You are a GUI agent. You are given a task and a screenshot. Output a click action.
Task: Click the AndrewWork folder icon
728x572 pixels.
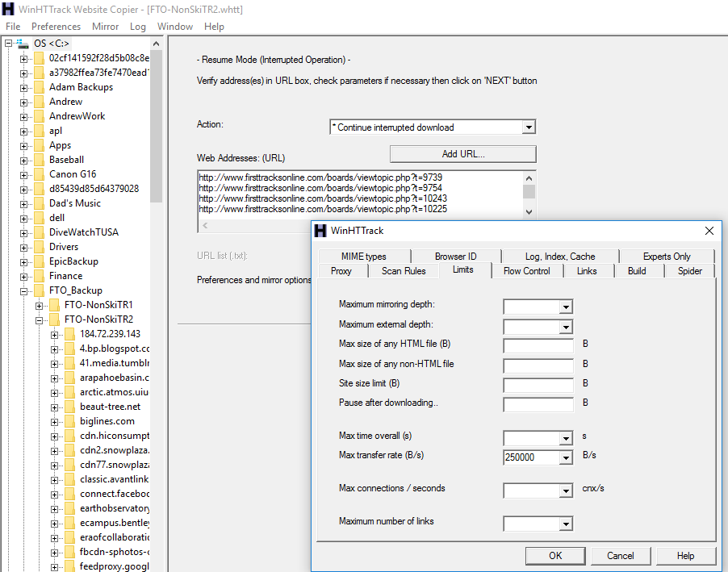click(39, 116)
